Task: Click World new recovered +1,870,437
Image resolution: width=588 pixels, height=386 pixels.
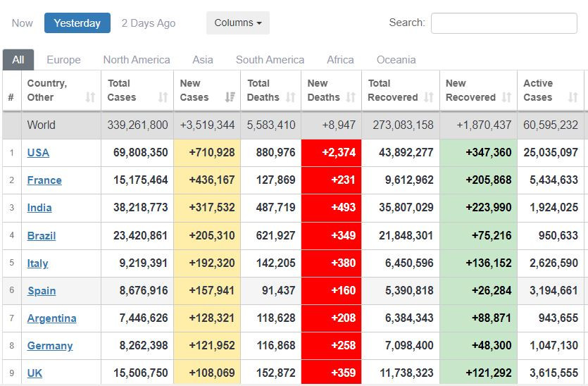Action: click(x=484, y=125)
